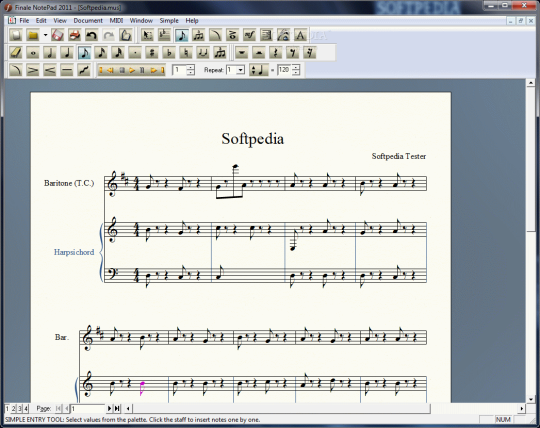Viewport: 540px width, 428px height.
Task: Rewind playback to the beginning
Action: pyautogui.click(x=101, y=70)
